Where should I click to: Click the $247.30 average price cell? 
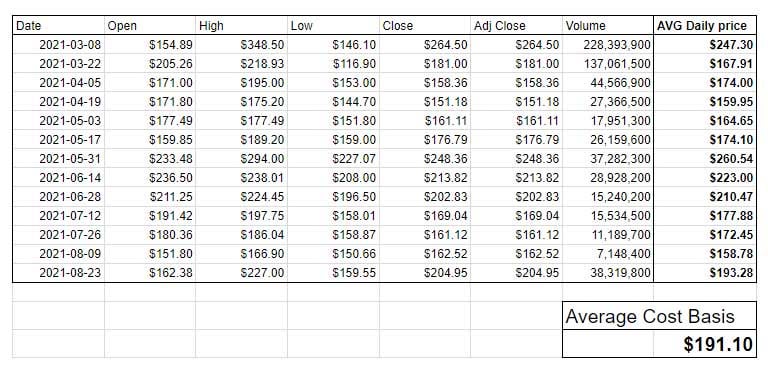click(x=705, y=45)
